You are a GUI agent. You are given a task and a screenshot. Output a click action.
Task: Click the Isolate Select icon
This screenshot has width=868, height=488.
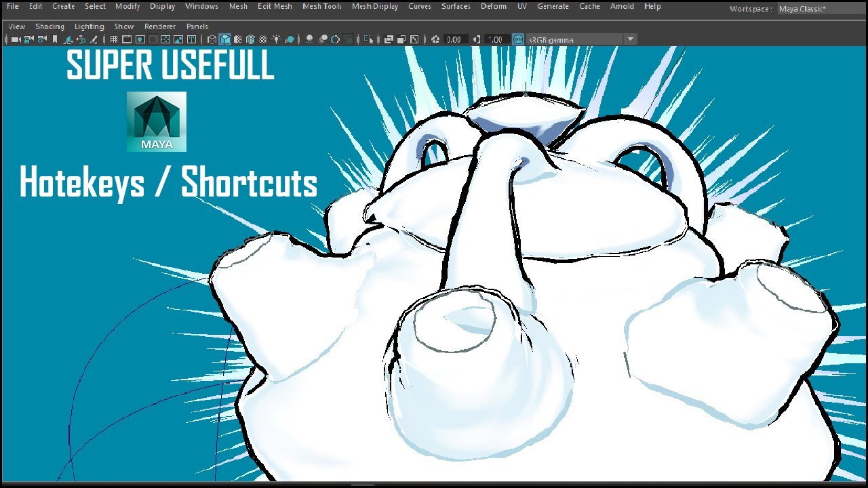point(368,39)
